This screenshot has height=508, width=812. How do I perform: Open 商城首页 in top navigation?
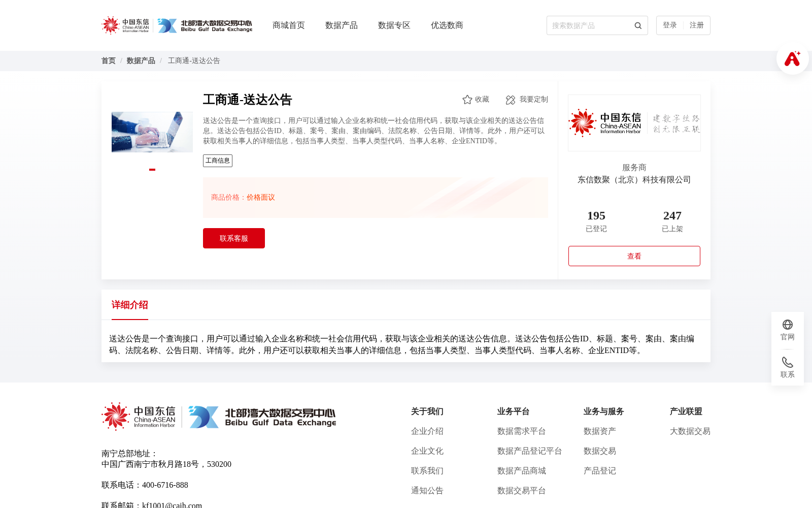click(x=289, y=25)
